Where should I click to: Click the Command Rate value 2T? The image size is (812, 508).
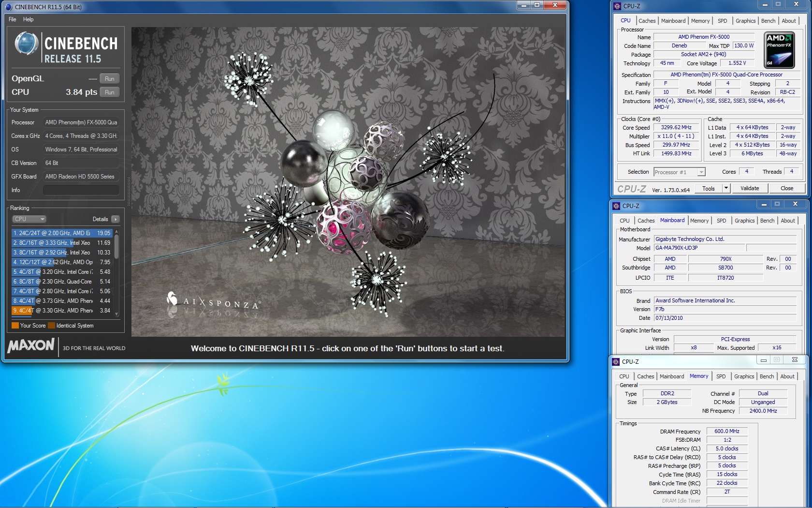coord(727,492)
